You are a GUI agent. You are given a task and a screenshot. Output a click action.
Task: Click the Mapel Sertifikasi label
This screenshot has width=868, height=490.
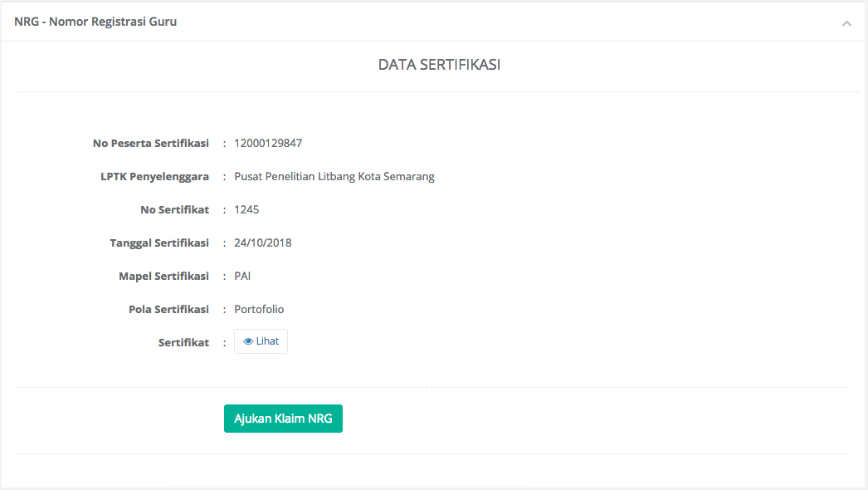[163, 276]
